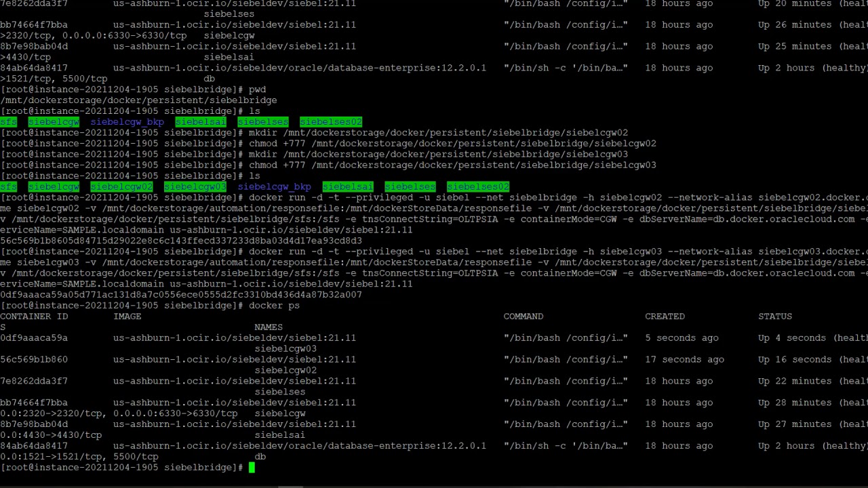Viewport: 868px width, 488px height.
Task: Click the COMMAND column header
Action: pyautogui.click(x=523, y=317)
